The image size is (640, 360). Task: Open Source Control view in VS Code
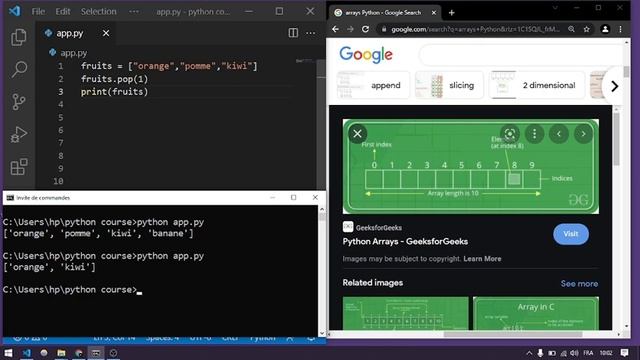(19, 102)
